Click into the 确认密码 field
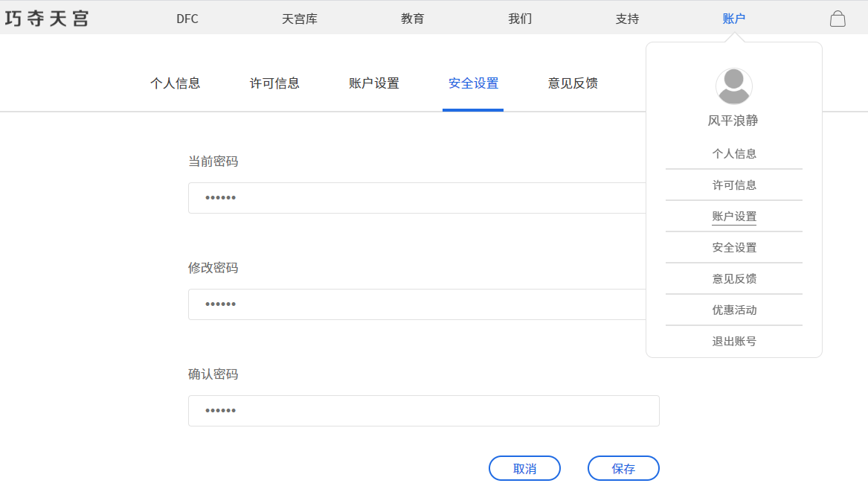Viewport: 868px width, 489px height. tap(423, 411)
